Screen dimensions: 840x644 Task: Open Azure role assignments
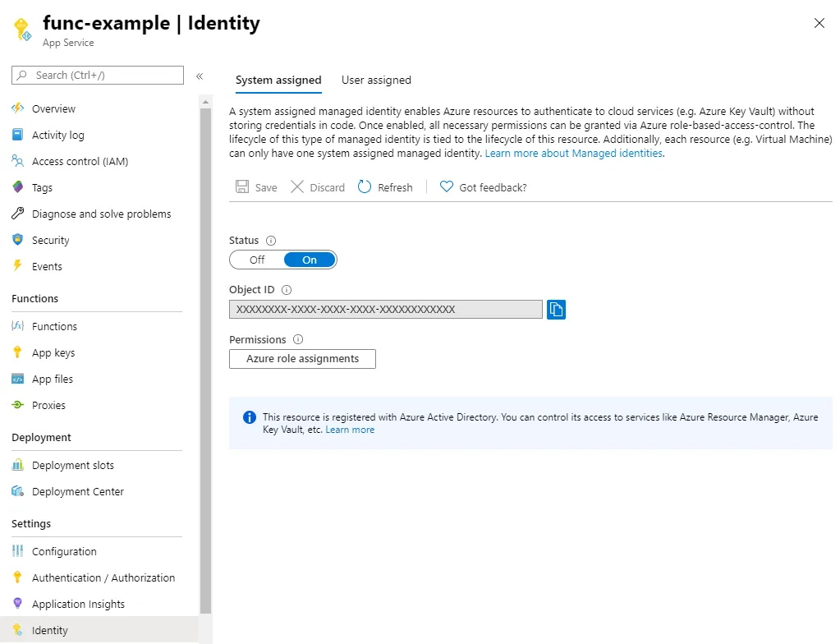click(302, 359)
